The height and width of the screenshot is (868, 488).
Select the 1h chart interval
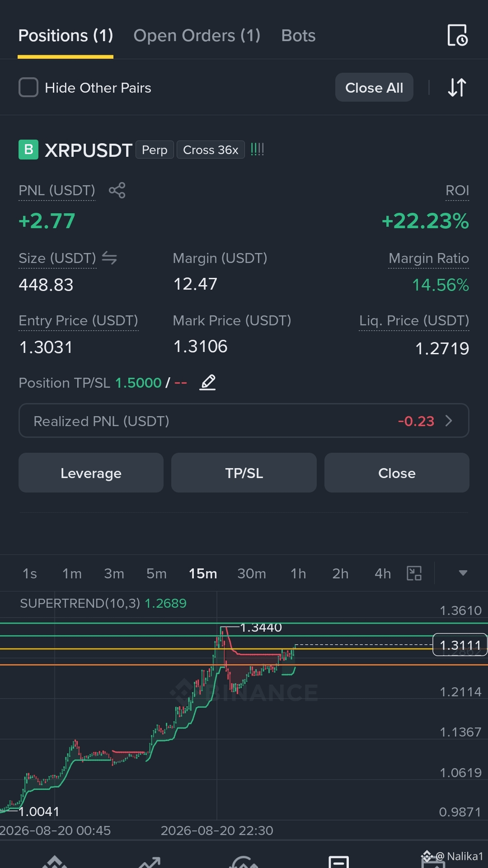coord(298,573)
